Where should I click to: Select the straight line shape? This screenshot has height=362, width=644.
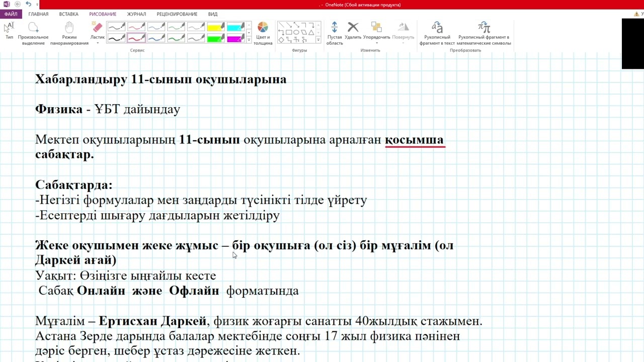click(281, 25)
